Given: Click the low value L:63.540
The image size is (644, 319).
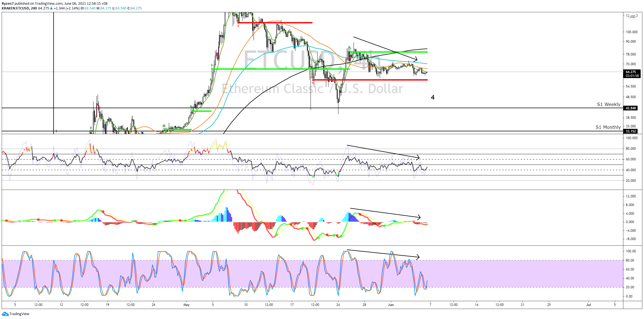Looking at the screenshot, I should (x=119, y=8).
